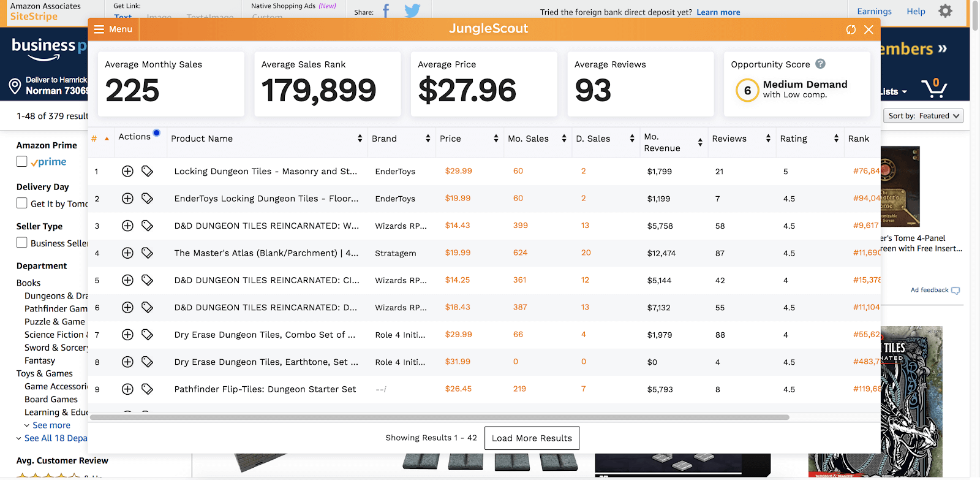Screen dimensions: 980x480
Task: Select Fantasy category link
Action: (40, 360)
